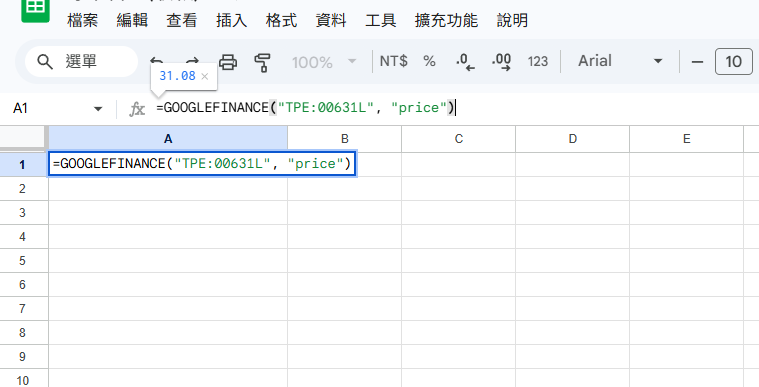Increase decimal places
Image resolution: width=759 pixels, height=387 pixels.
501,62
